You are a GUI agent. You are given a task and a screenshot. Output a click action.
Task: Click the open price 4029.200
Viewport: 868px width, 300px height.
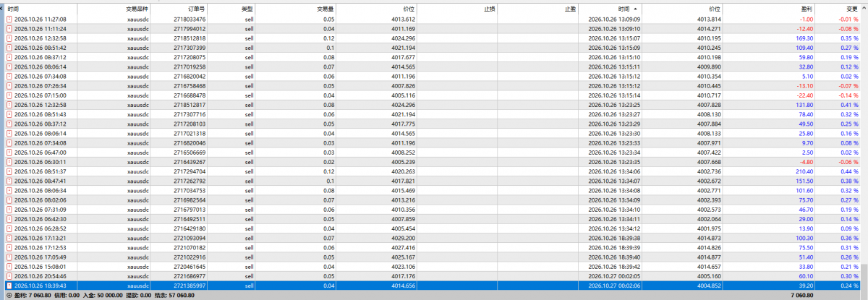click(403, 238)
